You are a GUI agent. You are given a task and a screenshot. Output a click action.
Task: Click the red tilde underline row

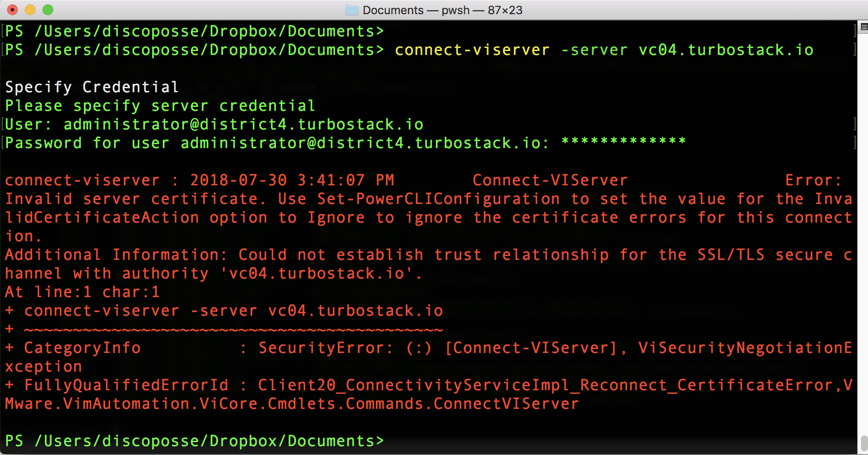coord(233,329)
